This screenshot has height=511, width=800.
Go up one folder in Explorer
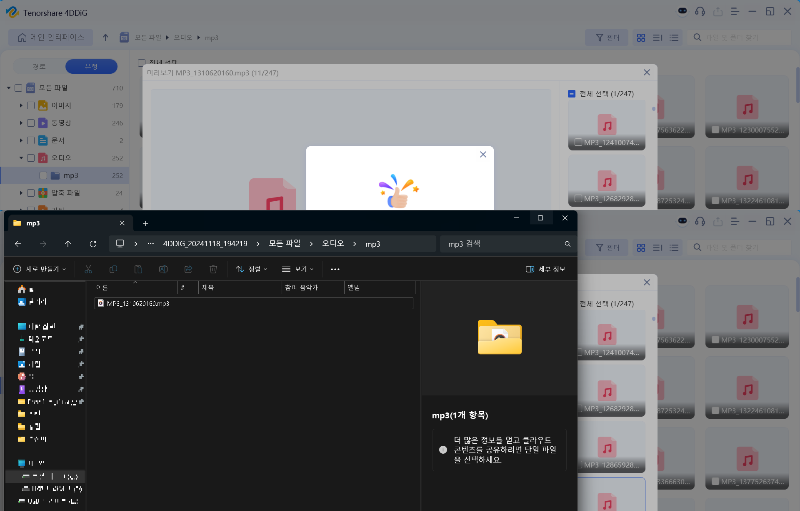[68, 244]
